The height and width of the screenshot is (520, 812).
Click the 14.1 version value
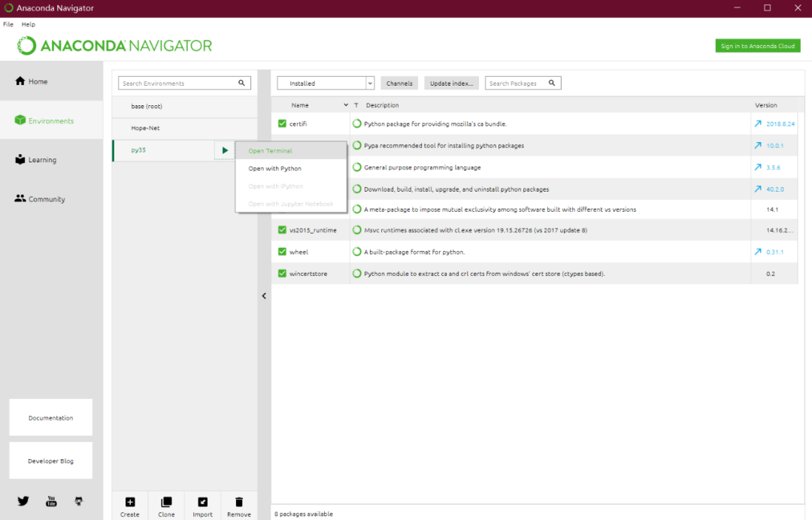772,209
